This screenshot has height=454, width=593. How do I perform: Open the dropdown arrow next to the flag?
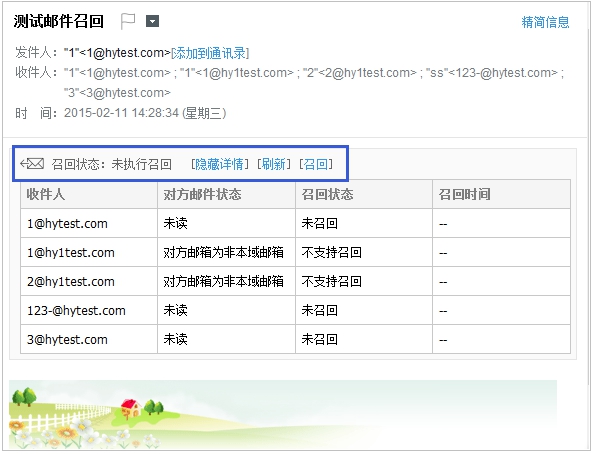click(152, 22)
